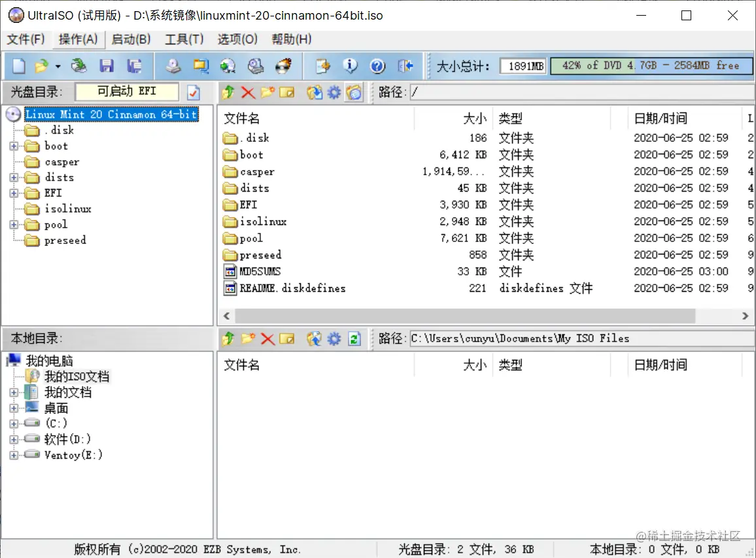Click the burning disc Burn Image icon
This screenshot has height=558, width=756.
pos(284,65)
